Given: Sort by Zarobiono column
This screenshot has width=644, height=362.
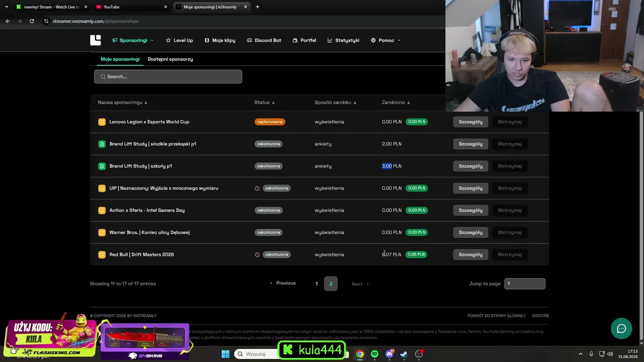Looking at the screenshot, I should (x=396, y=103).
